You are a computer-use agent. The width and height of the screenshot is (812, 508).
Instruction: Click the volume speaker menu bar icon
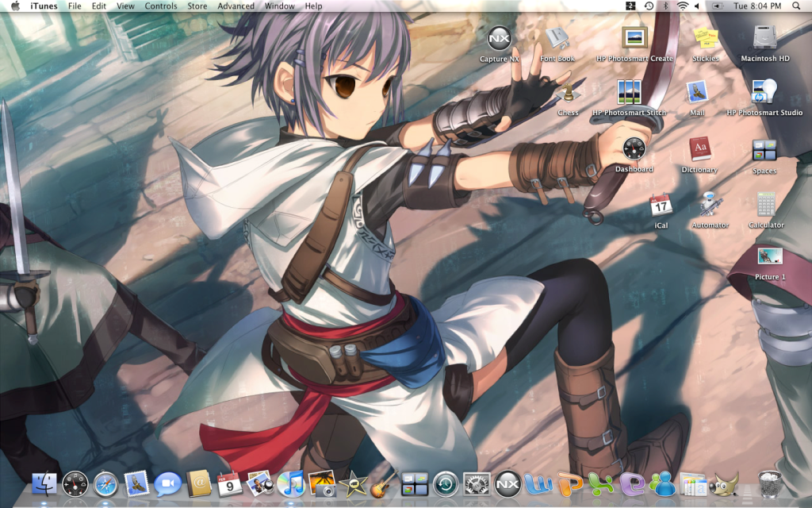click(697, 6)
